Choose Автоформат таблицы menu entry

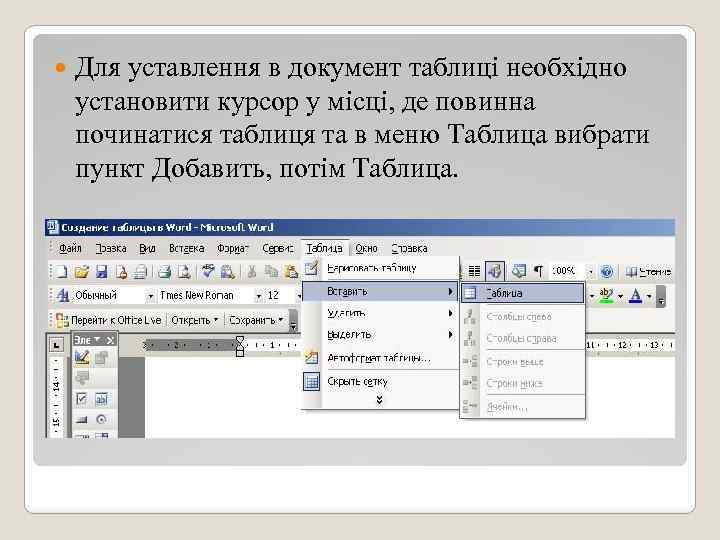tap(380, 358)
